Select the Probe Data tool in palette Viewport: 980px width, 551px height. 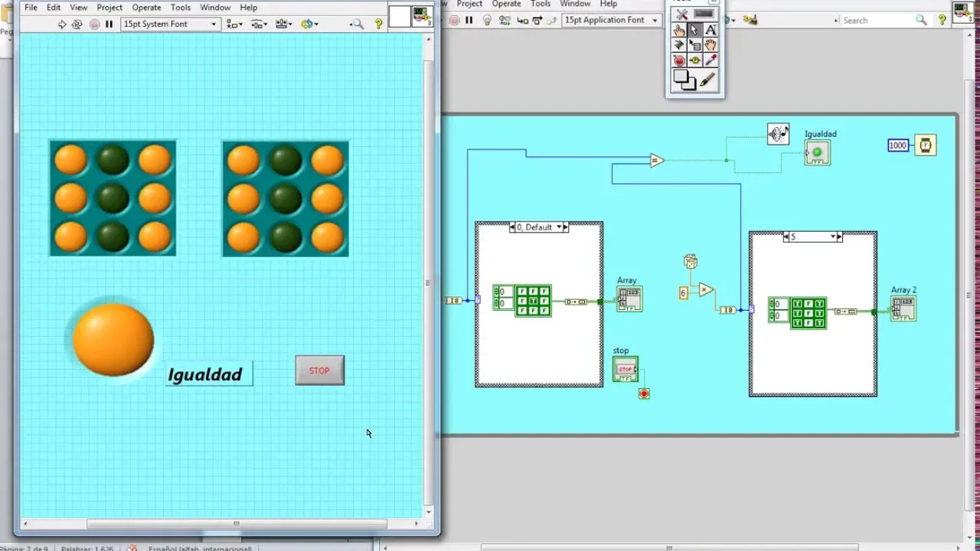(x=694, y=60)
